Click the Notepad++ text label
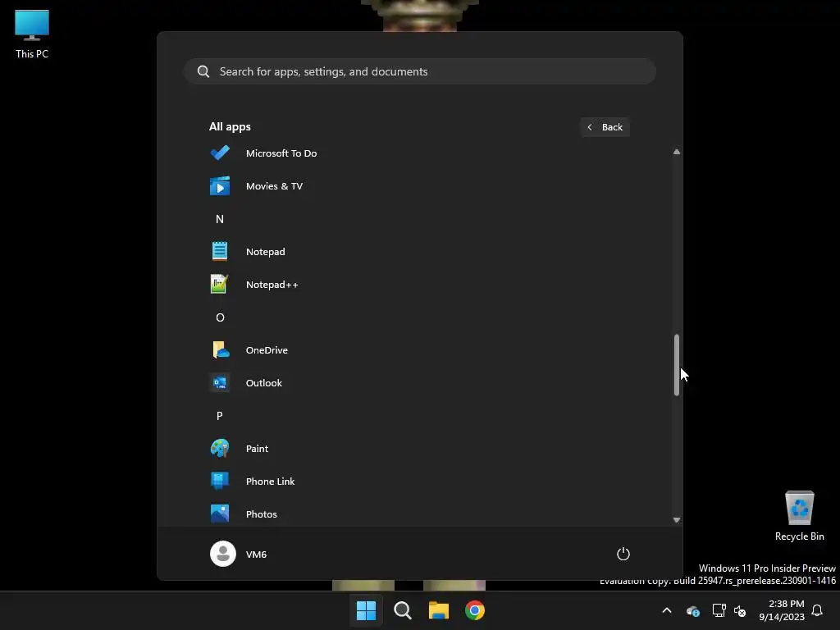Image resolution: width=840 pixels, height=630 pixels. tap(272, 285)
